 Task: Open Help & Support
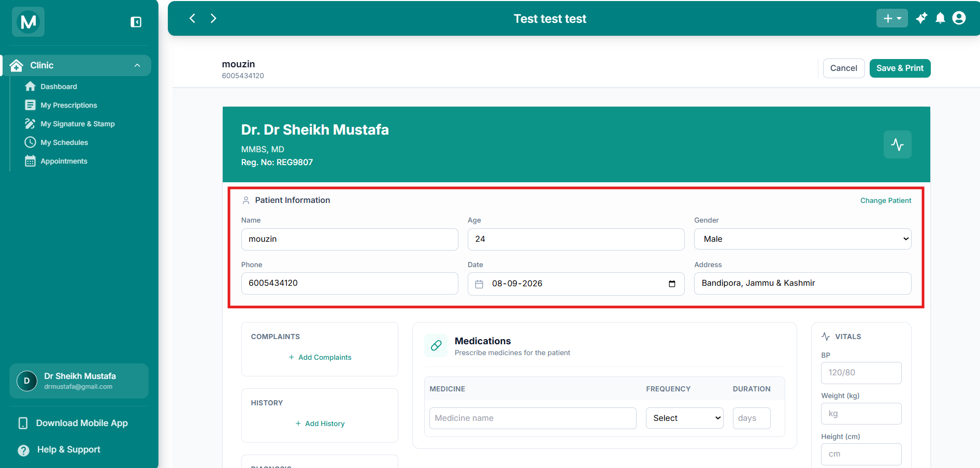(60, 449)
